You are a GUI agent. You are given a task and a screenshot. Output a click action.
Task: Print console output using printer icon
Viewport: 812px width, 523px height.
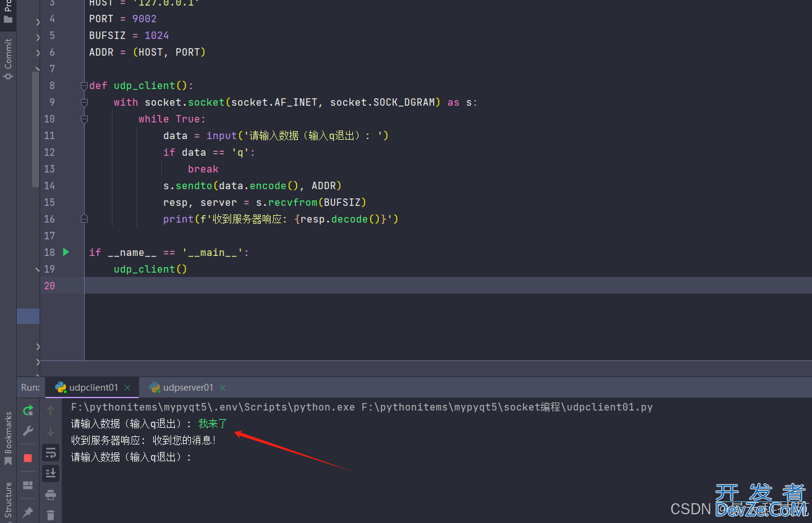[x=51, y=495]
